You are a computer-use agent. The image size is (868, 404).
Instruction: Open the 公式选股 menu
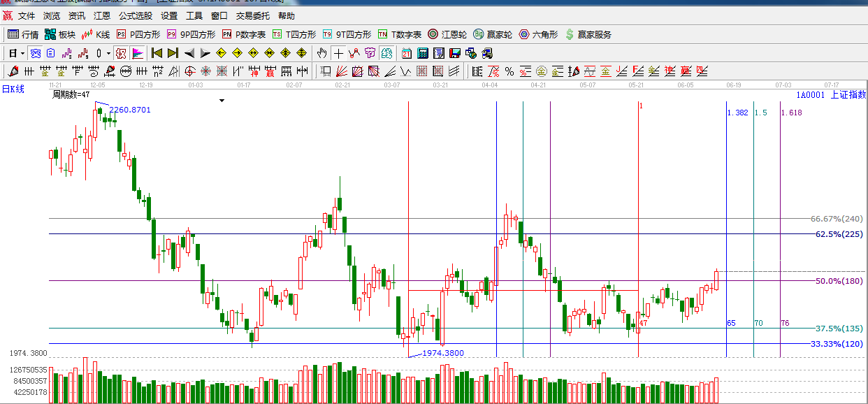tap(135, 15)
